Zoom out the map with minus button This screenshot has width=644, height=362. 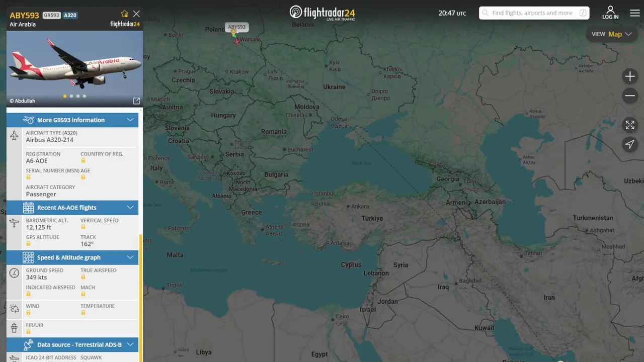[x=630, y=96]
